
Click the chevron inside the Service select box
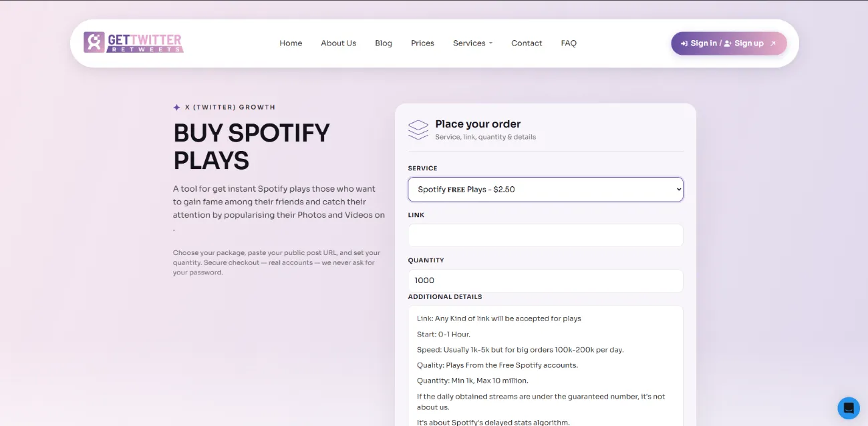674,189
